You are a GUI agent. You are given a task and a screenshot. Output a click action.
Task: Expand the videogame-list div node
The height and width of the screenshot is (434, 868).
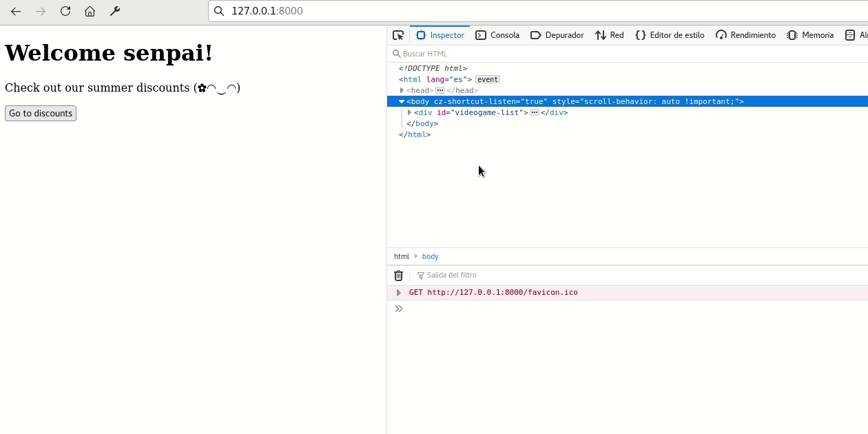tap(409, 112)
